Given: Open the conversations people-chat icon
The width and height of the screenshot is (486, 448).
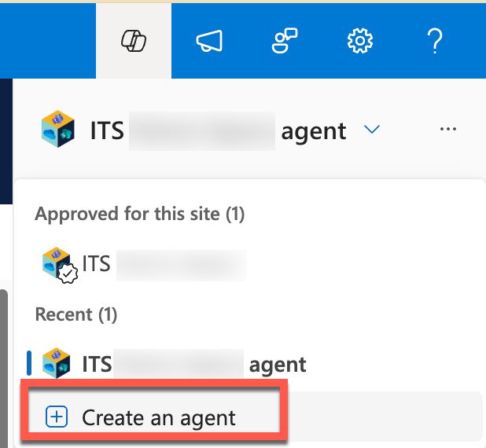Looking at the screenshot, I should 285,41.
